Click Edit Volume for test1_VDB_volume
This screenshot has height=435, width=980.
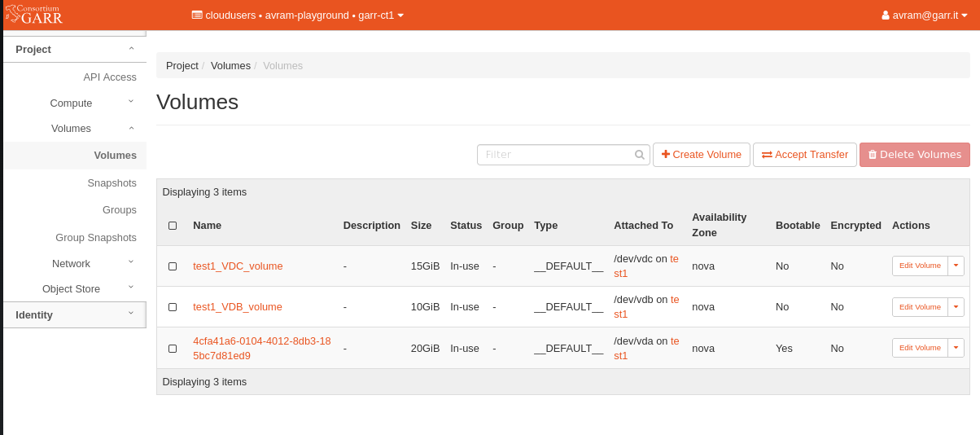(920, 307)
